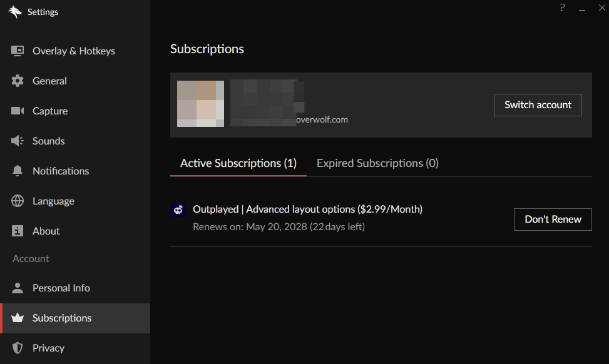Screen dimensions: 609x364
Task: Click the Language globe icon
Action: coord(18,201)
